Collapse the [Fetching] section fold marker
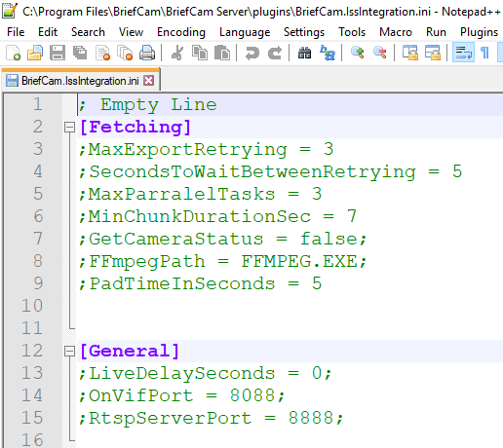The image size is (503, 448). coord(69,127)
